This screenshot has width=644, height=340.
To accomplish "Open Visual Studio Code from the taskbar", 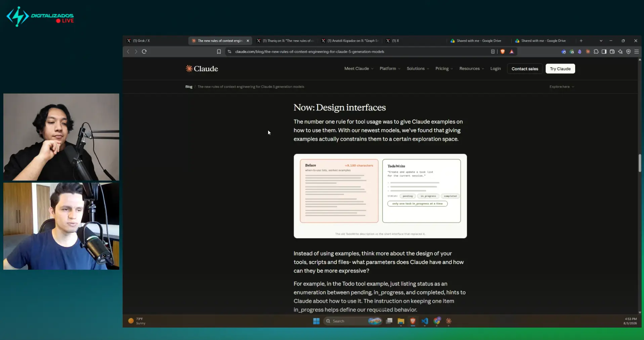I will tap(425, 321).
